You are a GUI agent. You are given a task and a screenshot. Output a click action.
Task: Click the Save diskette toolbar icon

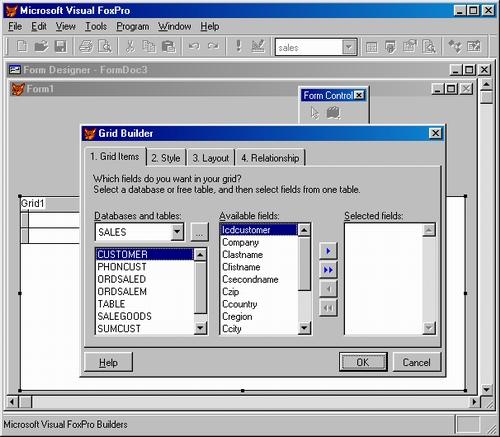[60, 46]
